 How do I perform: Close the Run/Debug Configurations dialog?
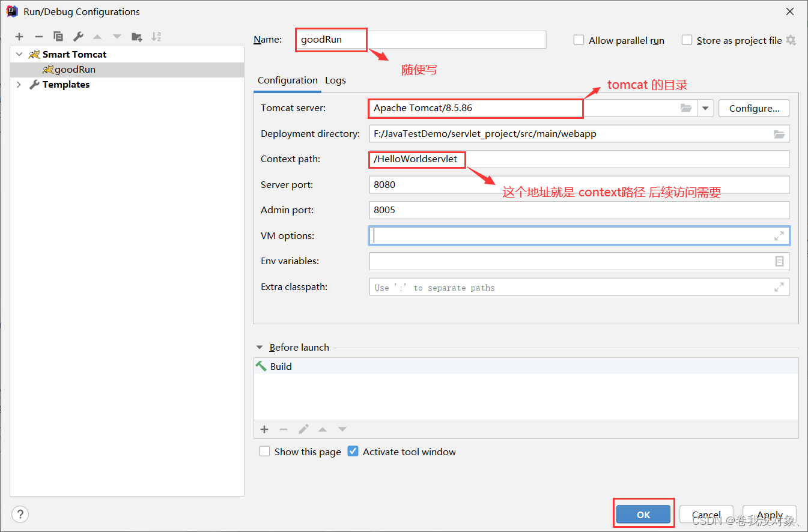point(791,11)
